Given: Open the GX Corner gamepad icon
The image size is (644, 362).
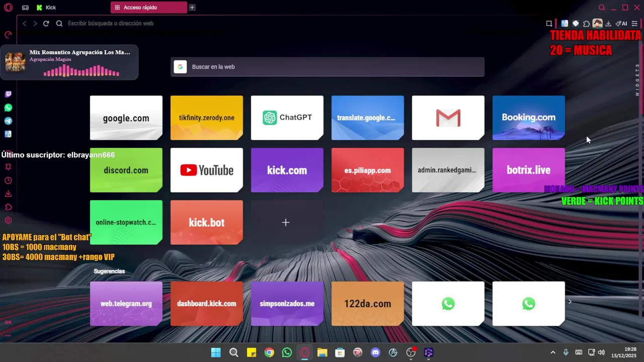Looking at the screenshot, I should coord(25,8).
